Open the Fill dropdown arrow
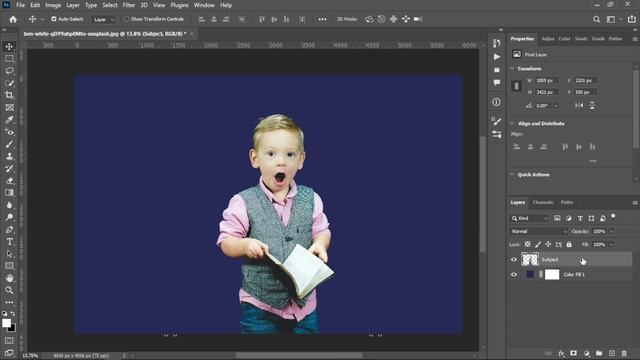The image size is (640, 360). coord(611,244)
